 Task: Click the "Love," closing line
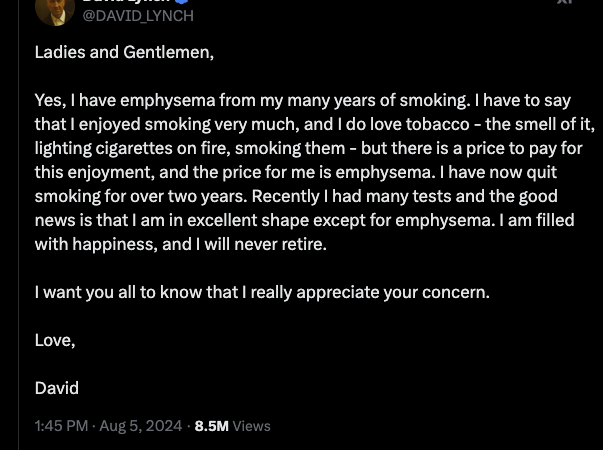click(x=55, y=340)
